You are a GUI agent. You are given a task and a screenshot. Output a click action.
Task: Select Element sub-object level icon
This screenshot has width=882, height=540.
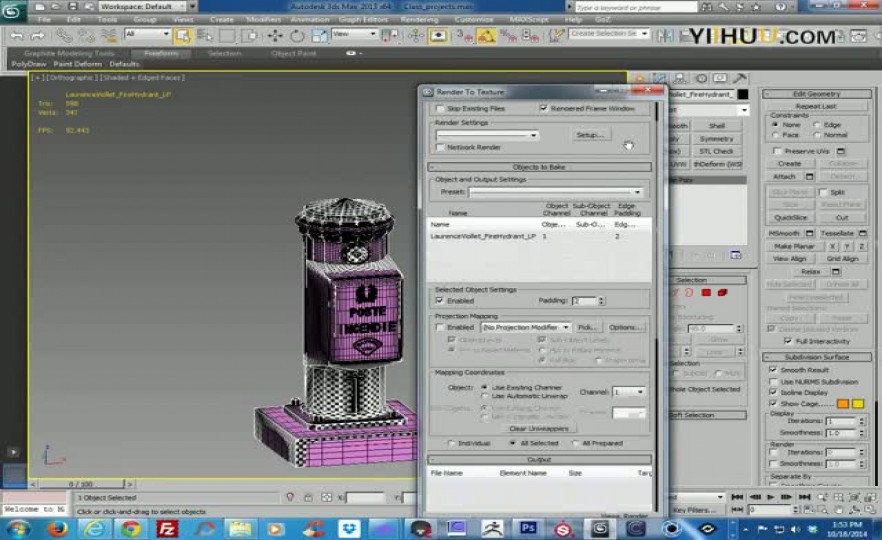click(x=723, y=292)
